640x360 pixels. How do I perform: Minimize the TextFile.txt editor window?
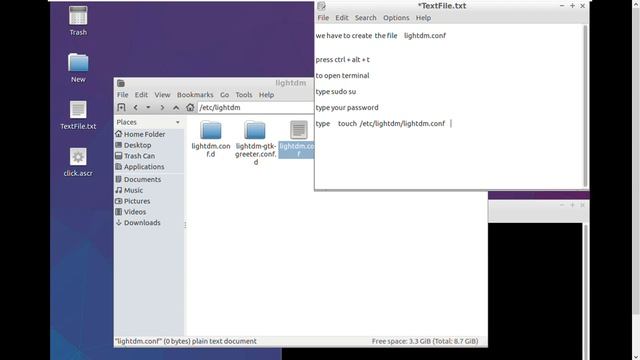[562, 6]
